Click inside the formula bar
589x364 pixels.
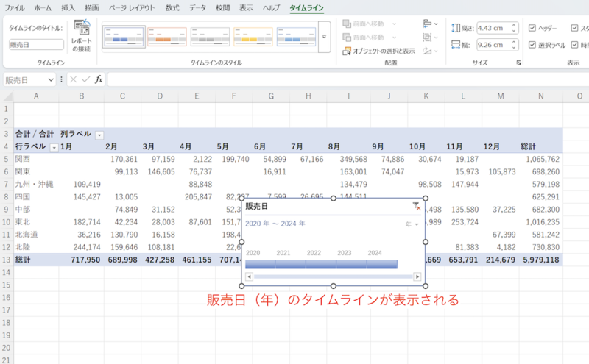(348, 79)
